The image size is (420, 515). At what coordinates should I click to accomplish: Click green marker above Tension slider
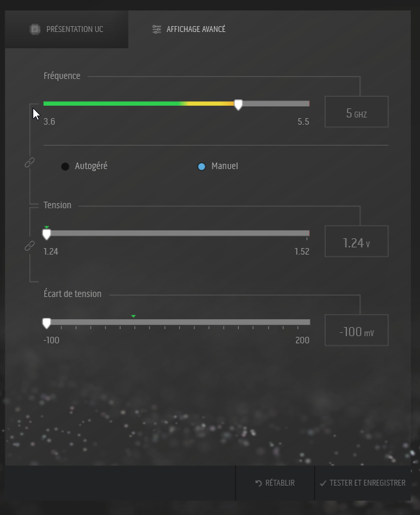pyautogui.click(x=46, y=227)
